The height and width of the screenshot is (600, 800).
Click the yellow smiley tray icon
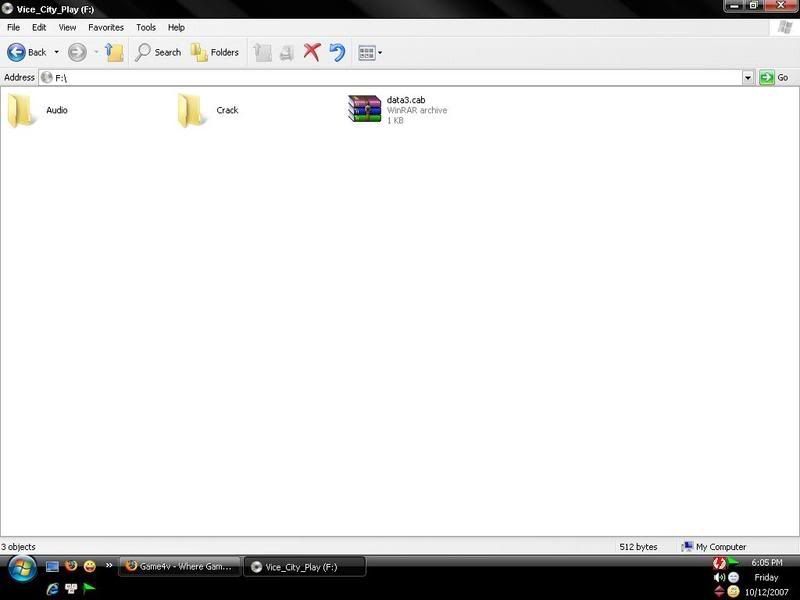pos(733,592)
